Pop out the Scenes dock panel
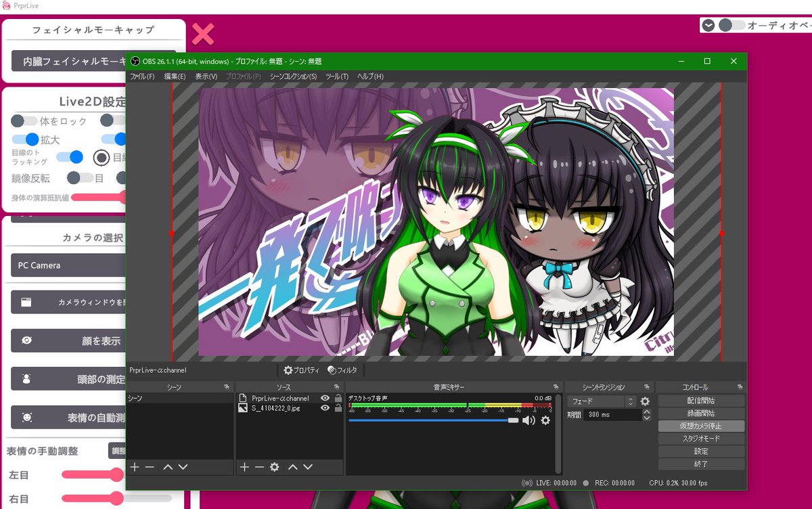Image resolution: width=812 pixels, height=509 pixels. coord(227,387)
